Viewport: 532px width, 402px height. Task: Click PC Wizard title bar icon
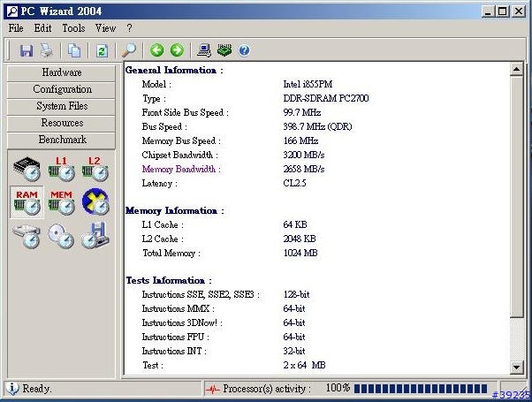click(12, 11)
